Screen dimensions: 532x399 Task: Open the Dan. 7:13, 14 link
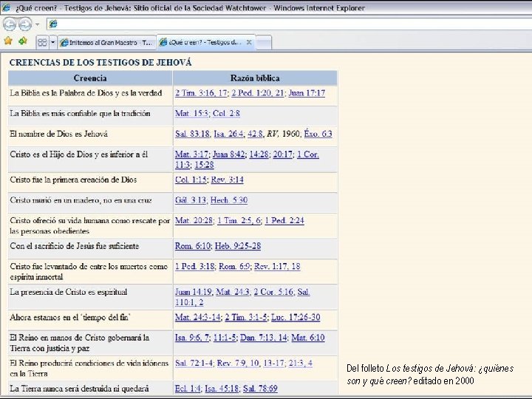(x=264, y=338)
